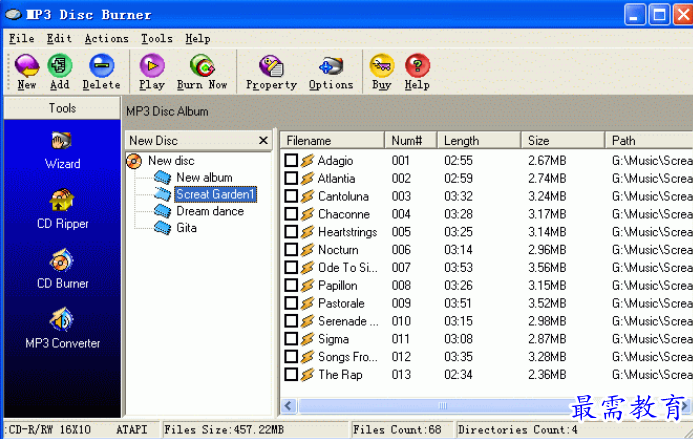Open the Help menu

tap(198, 38)
